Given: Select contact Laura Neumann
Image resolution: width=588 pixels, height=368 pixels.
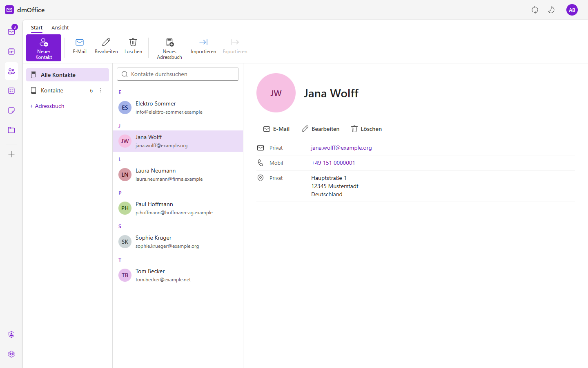Looking at the screenshot, I should [x=178, y=175].
